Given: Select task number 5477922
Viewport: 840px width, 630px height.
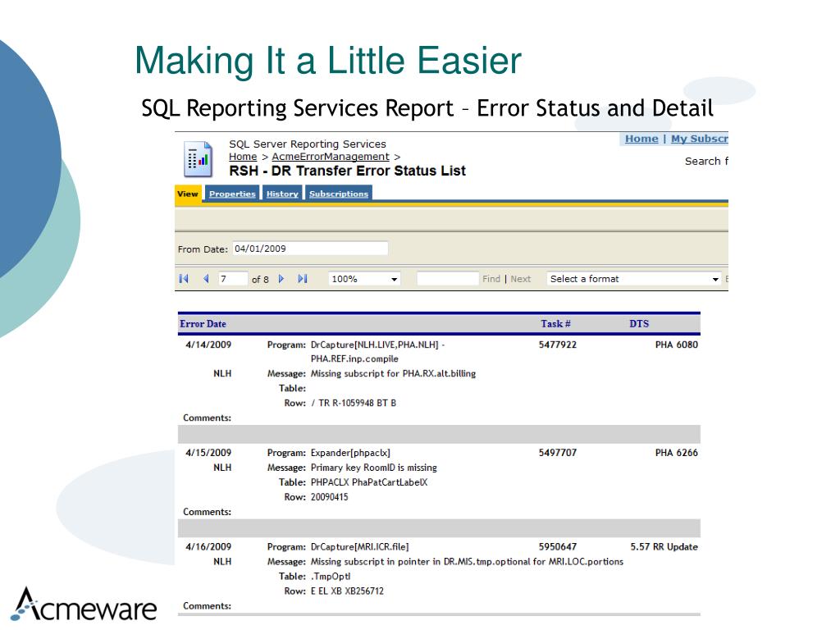Looking at the screenshot, I should [x=558, y=345].
